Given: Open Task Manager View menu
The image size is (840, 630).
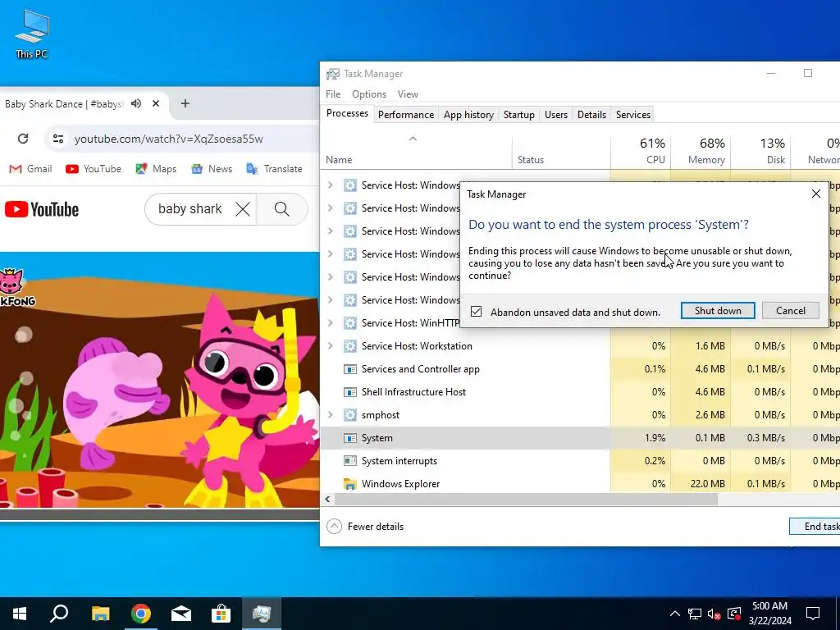Looking at the screenshot, I should (408, 94).
